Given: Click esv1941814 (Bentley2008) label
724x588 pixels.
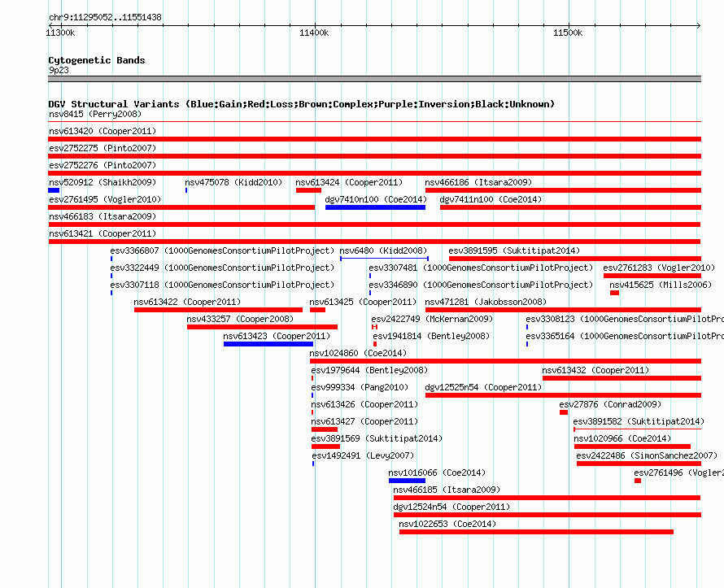Looking at the screenshot, I should tap(431, 336).
